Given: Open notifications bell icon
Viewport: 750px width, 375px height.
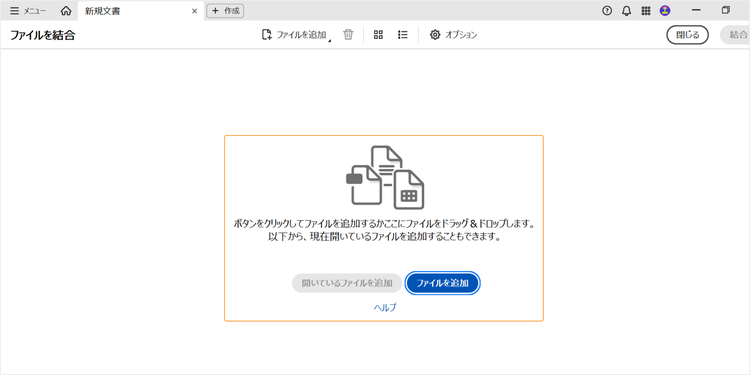Looking at the screenshot, I should [x=627, y=11].
